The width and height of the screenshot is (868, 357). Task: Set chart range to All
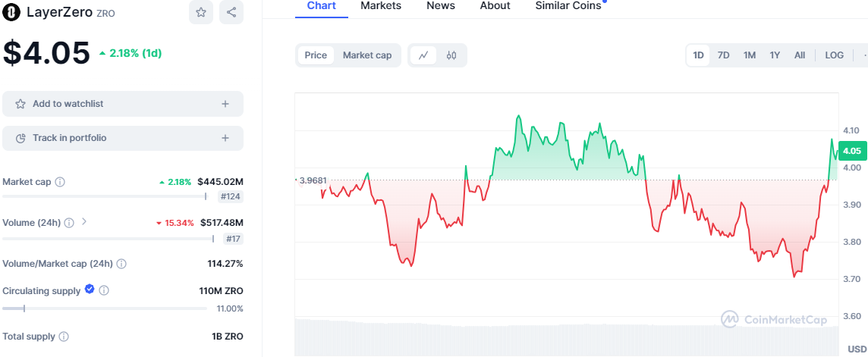pyautogui.click(x=800, y=55)
